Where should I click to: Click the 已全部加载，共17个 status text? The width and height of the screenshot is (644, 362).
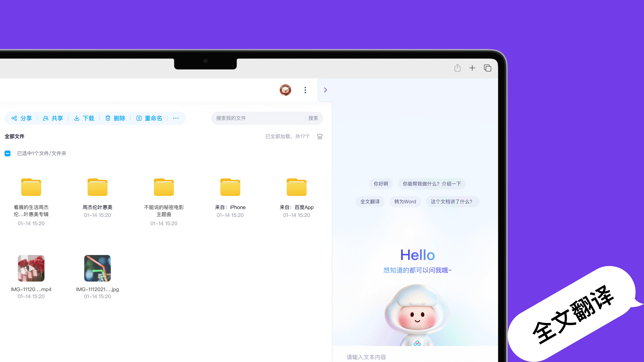(288, 136)
